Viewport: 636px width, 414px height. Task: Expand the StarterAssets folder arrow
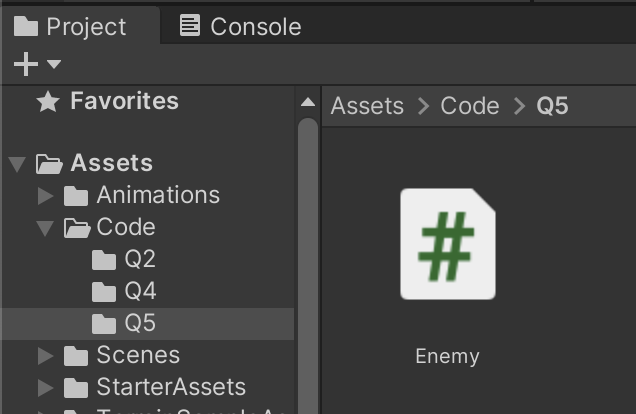pyautogui.click(x=45, y=387)
